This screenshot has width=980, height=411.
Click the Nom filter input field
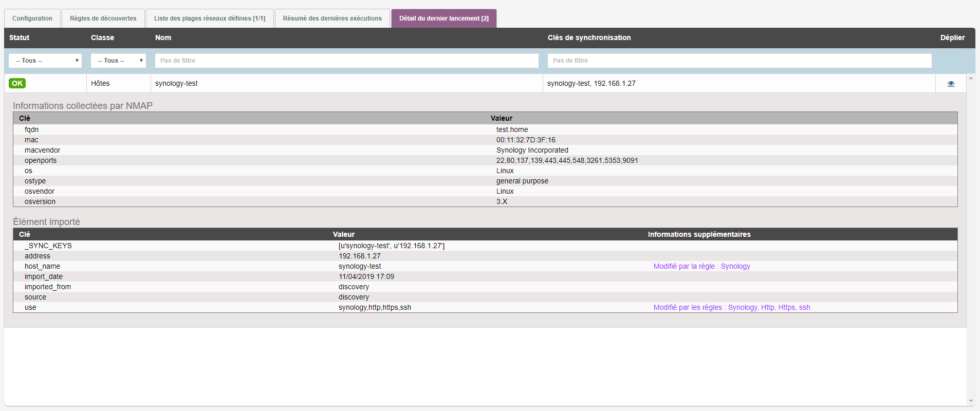pyautogui.click(x=346, y=61)
